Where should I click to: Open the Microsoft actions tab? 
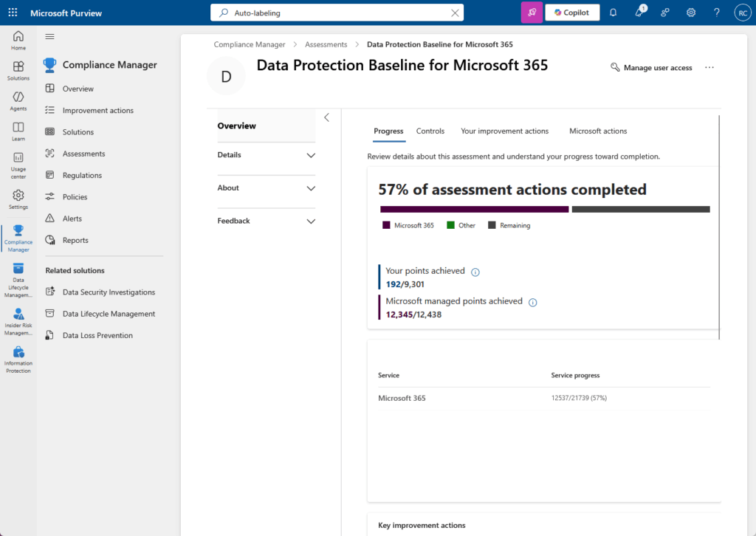pyautogui.click(x=598, y=131)
